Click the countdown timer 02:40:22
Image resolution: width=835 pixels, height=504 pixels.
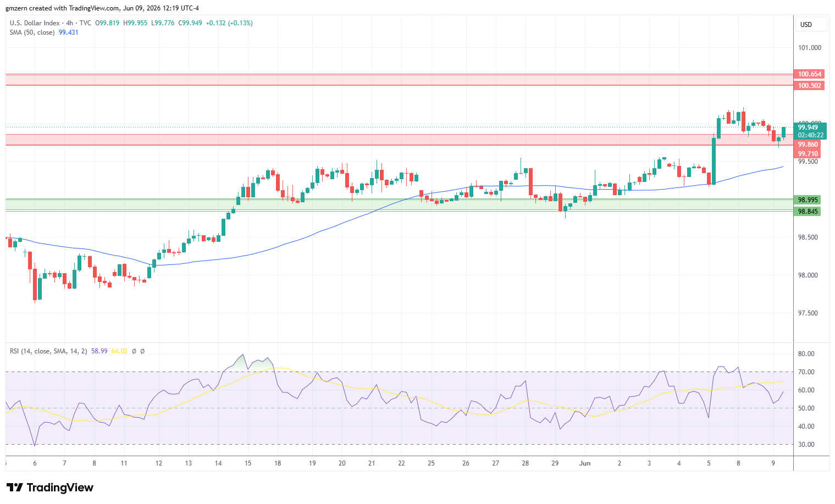click(x=811, y=135)
